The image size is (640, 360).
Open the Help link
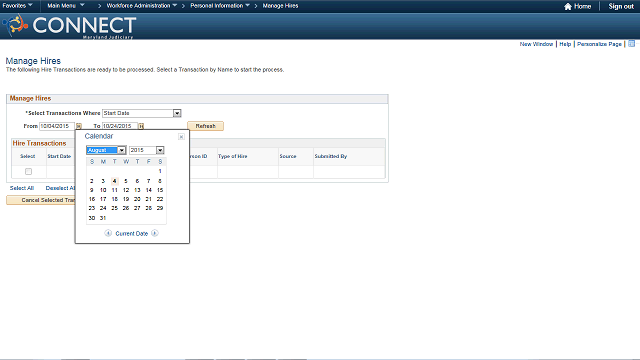pyautogui.click(x=565, y=44)
